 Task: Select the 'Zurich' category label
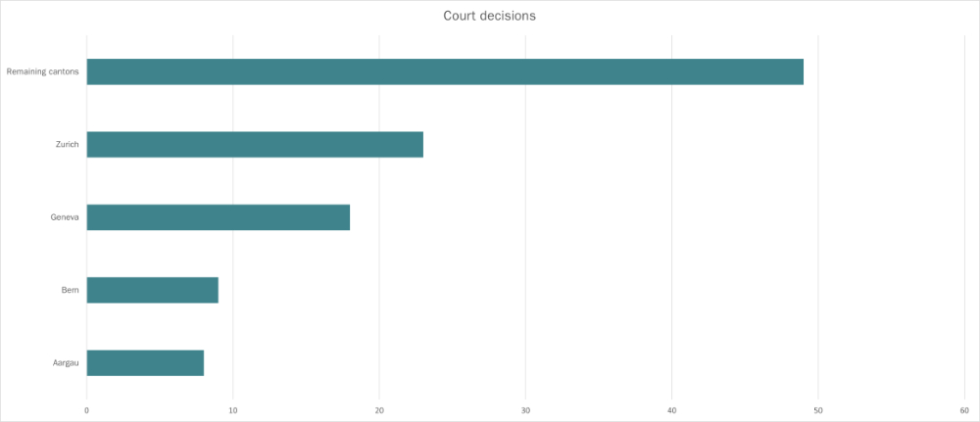pos(67,144)
